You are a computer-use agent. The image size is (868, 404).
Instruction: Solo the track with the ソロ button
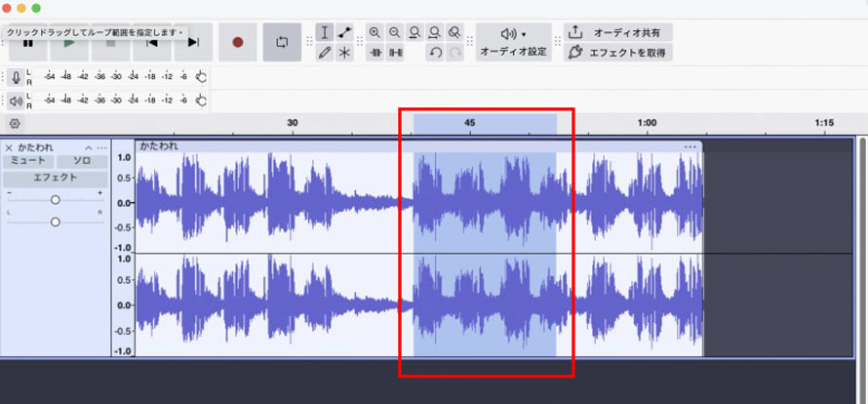coord(83,161)
